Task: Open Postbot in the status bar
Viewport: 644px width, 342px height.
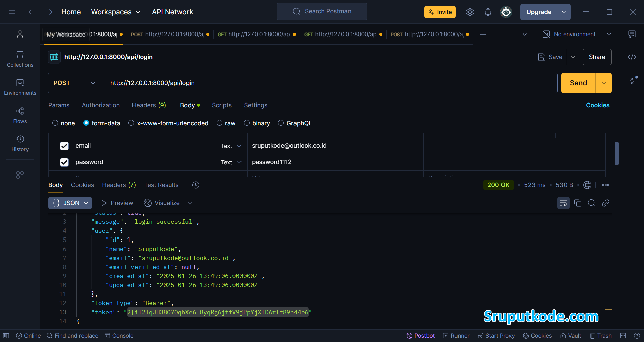Action: click(420, 336)
